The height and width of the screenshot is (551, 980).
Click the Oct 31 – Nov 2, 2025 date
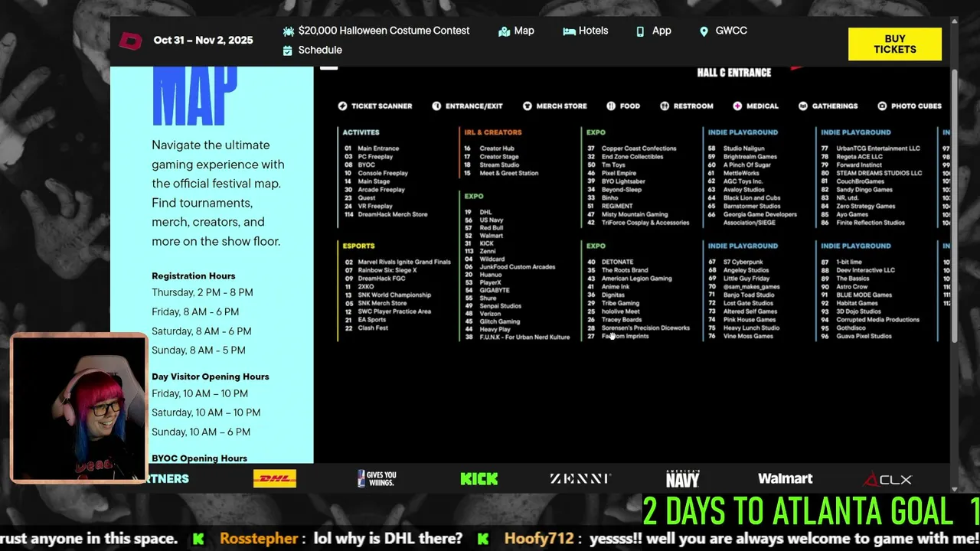(203, 41)
